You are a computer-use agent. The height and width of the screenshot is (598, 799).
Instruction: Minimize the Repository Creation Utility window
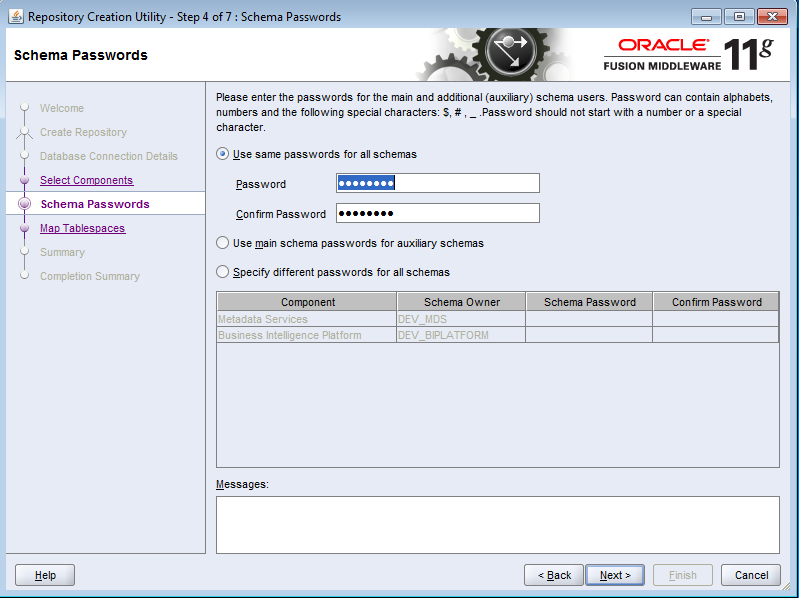[x=706, y=17]
